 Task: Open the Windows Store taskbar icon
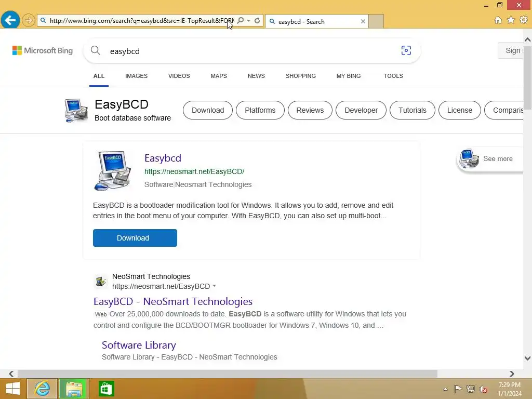(106, 389)
